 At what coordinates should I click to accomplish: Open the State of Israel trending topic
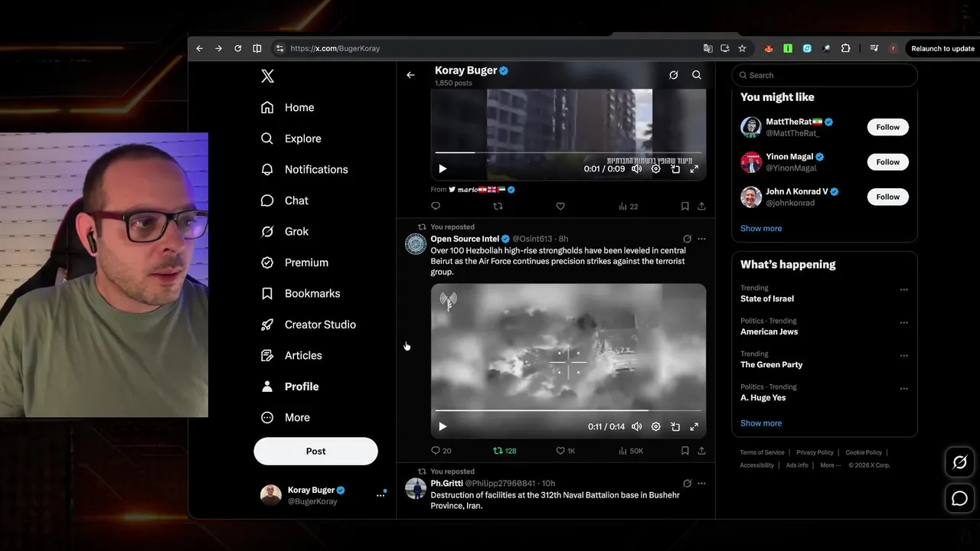(767, 298)
